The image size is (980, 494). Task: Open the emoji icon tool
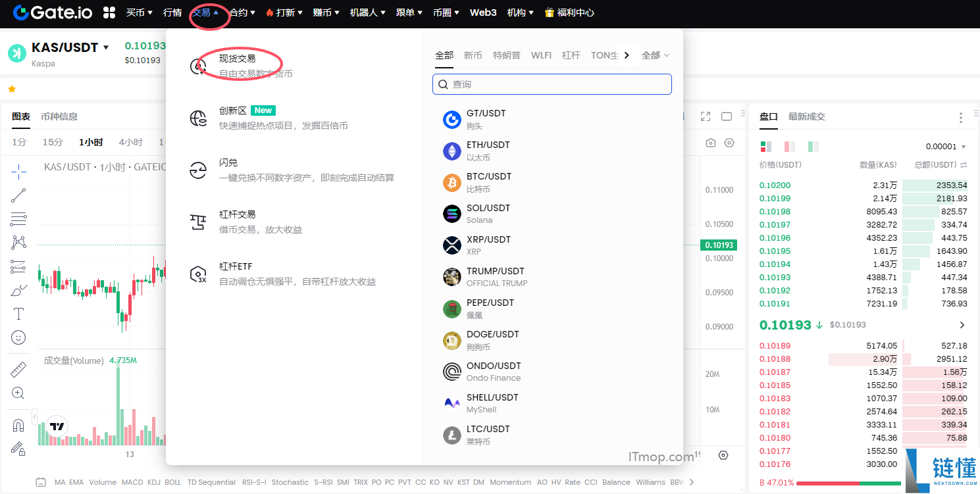18,337
